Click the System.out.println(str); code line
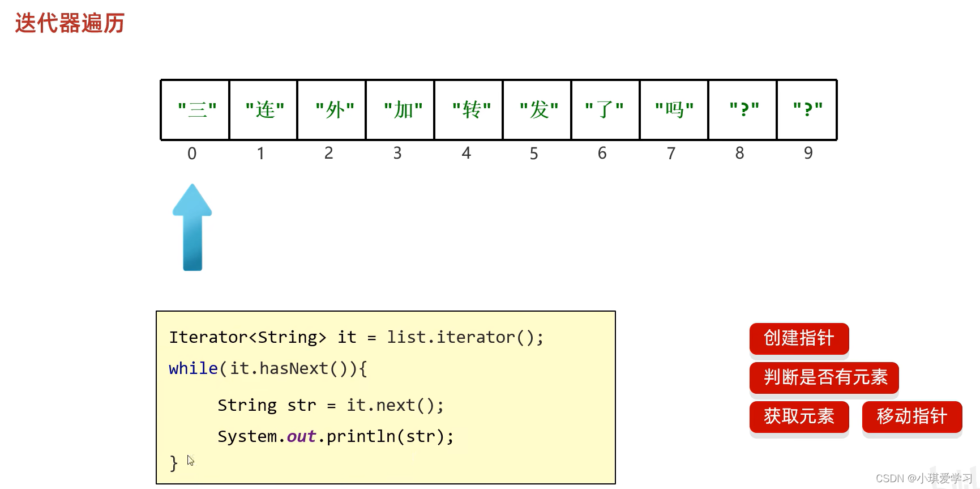The width and height of the screenshot is (980, 489). 336,436
